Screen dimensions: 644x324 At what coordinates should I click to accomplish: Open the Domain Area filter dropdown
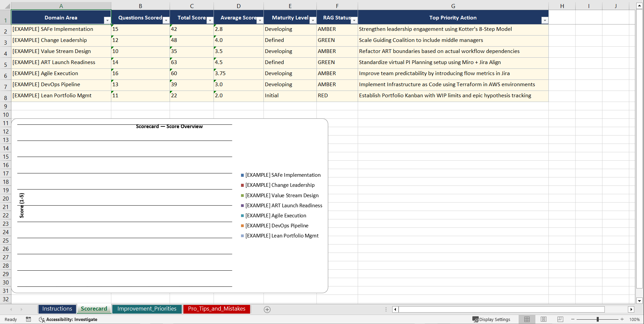[107, 20]
